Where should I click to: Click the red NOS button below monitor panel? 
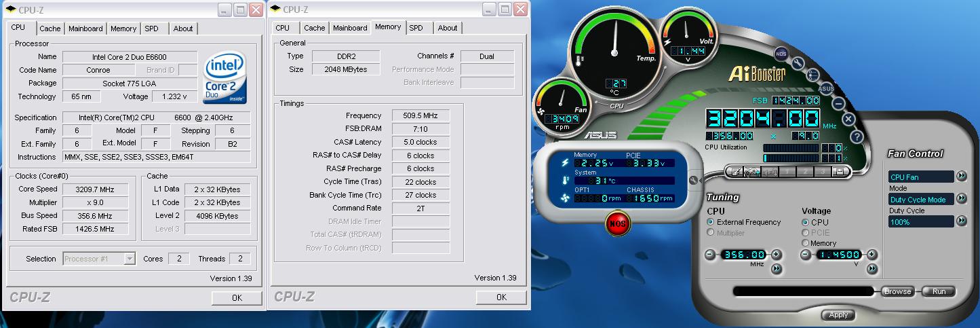pos(618,223)
